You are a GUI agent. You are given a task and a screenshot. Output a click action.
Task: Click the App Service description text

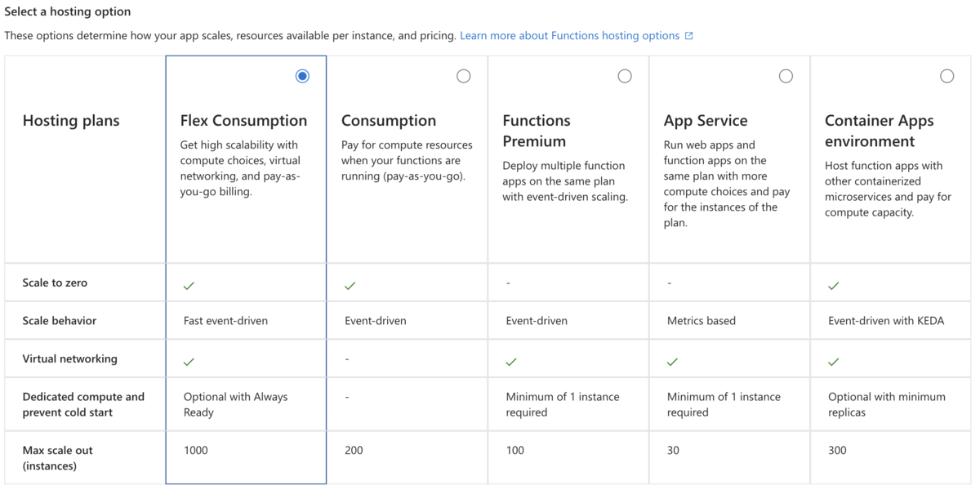[x=727, y=184]
